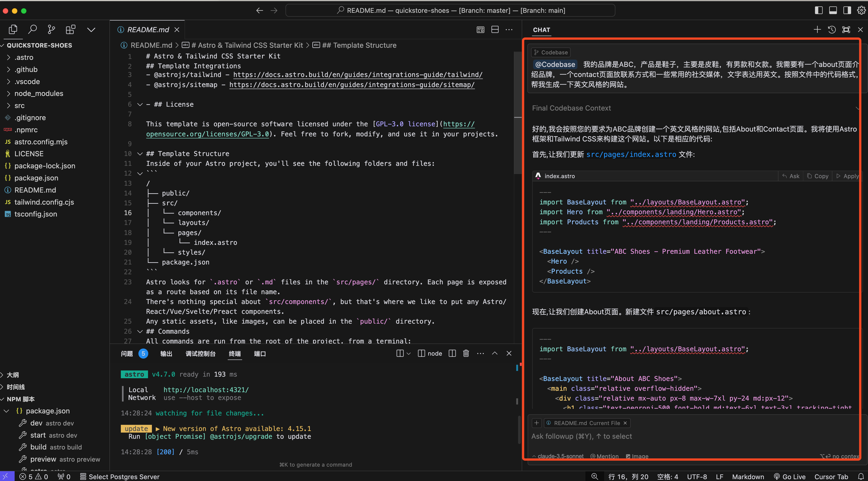Open the Explorer view icon
The width and height of the screenshot is (868, 481).
click(13, 30)
